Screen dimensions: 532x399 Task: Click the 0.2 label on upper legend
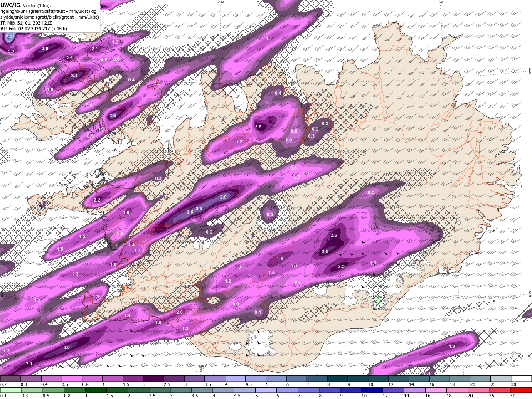[3, 384]
